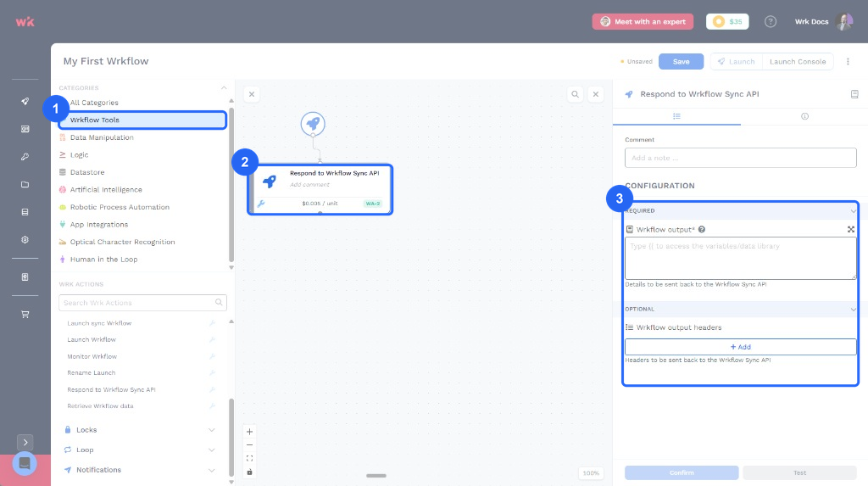Open the folder icon in left sidebar
Viewport: 868px width, 486px height.
pyautogui.click(x=25, y=185)
